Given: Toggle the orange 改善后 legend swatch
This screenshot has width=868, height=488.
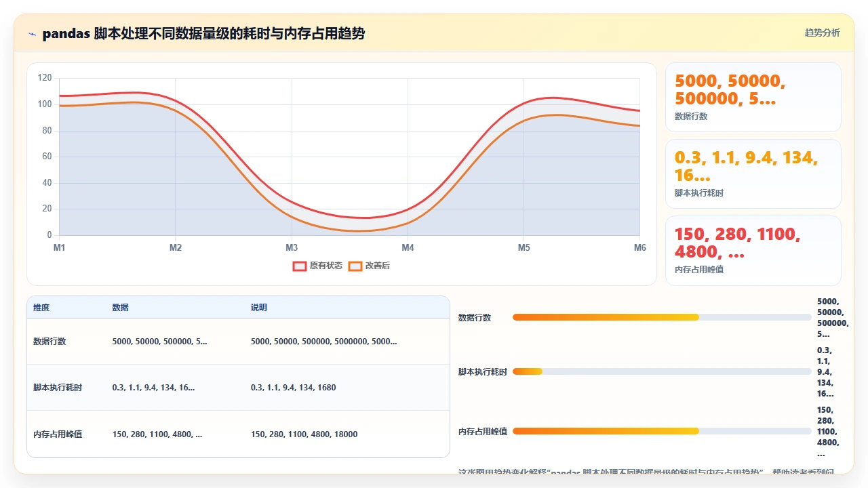Looking at the screenshot, I should coord(355,266).
